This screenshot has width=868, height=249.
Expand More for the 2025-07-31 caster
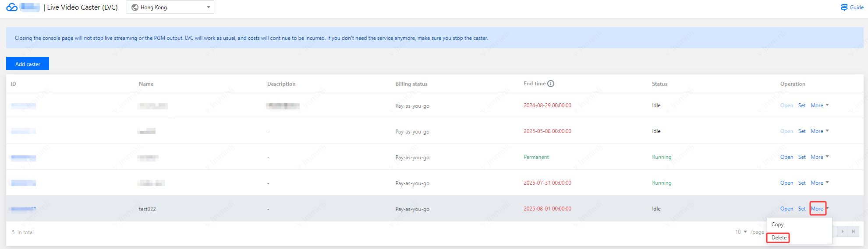tap(819, 183)
